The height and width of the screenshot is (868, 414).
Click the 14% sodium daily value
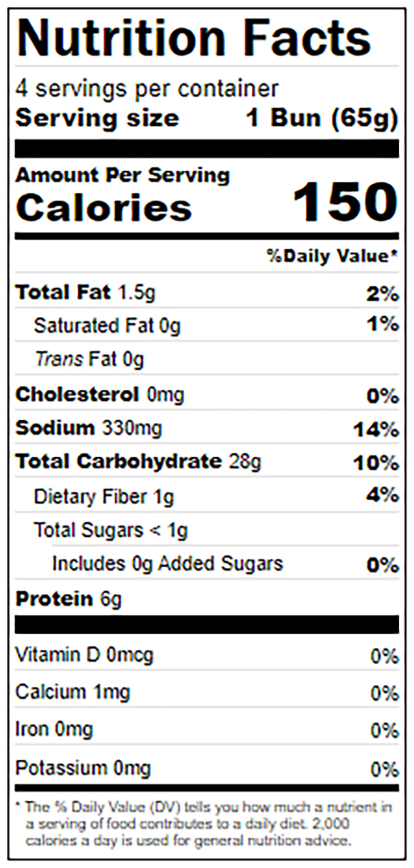coord(375,429)
